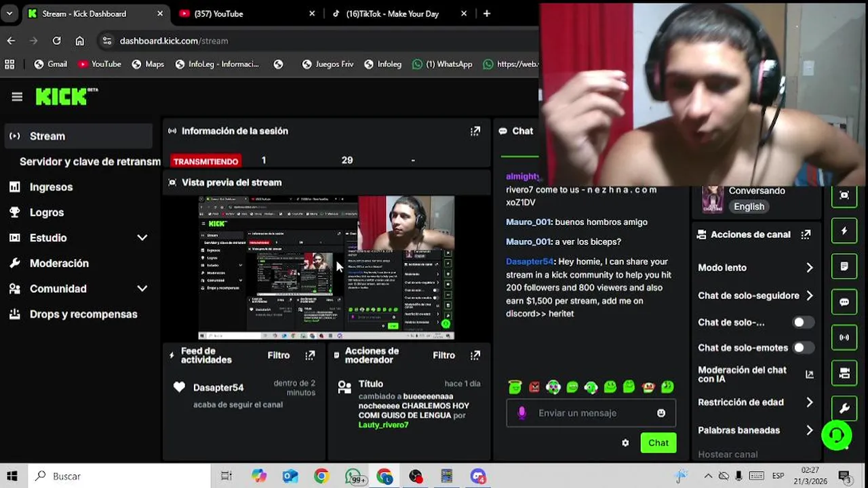Reload the Kick dashboard page

pos(57,41)
